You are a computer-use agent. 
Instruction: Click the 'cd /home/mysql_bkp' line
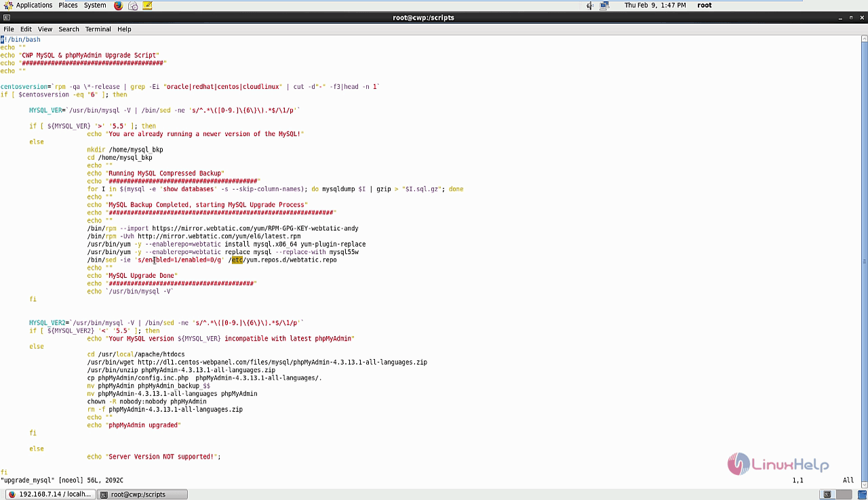[x=119, y=158]
